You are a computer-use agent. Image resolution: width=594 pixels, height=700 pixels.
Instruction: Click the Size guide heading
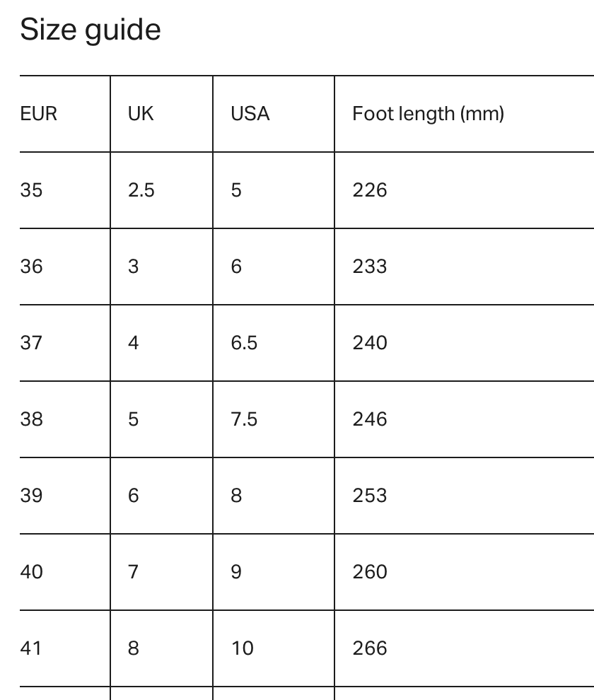(x=91, y=30)
